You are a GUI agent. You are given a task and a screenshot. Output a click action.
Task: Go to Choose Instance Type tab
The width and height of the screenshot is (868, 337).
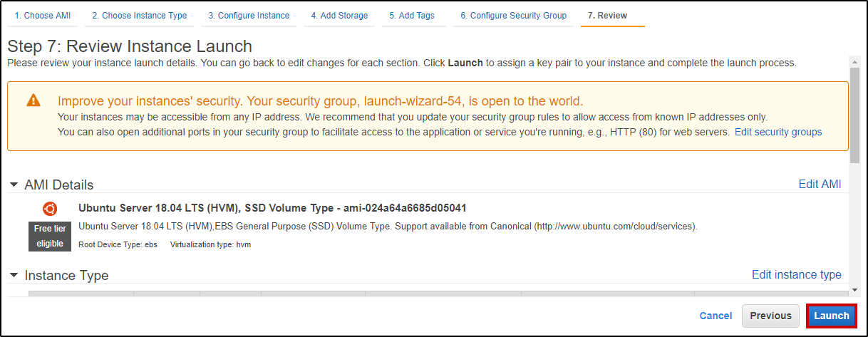pyautogui.click(x=140, y=16)
